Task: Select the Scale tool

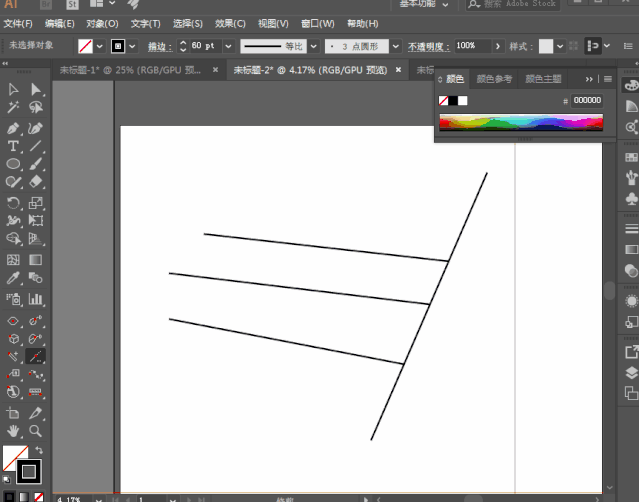Action: click(x=36, y=203)
